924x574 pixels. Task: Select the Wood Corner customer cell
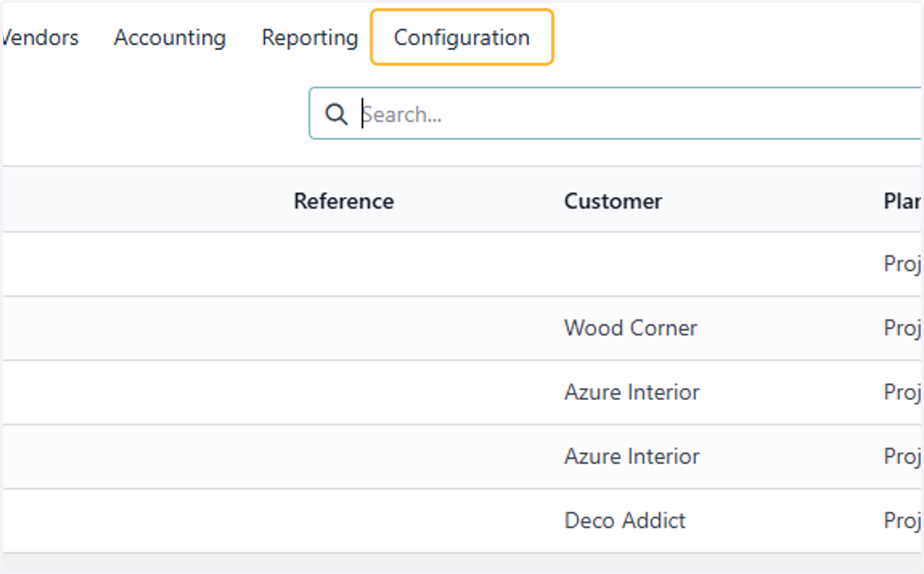(x=631, y=328)
